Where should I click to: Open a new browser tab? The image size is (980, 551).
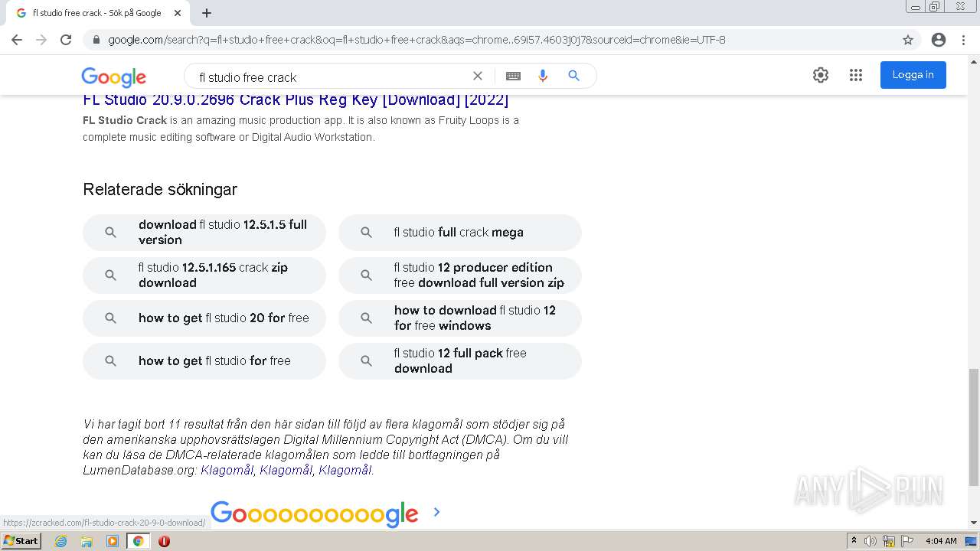tap(207, 13)
